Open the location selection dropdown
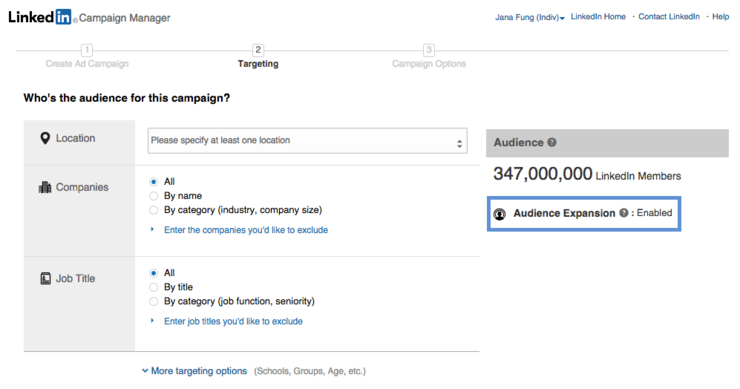This screenshot has width=740, height=389. [308, 141]
